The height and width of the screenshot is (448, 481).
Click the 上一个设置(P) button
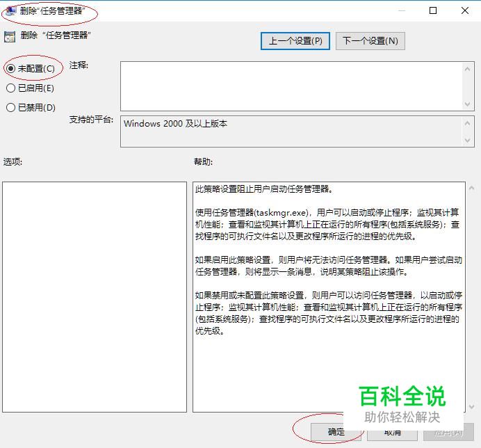point(295,41)
